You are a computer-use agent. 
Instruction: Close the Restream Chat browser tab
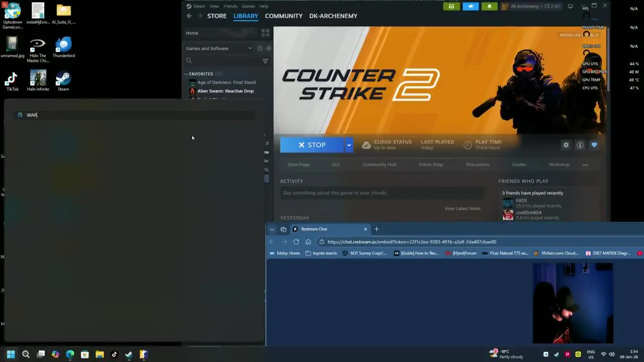pyautogui.click(x=365, y=229)
